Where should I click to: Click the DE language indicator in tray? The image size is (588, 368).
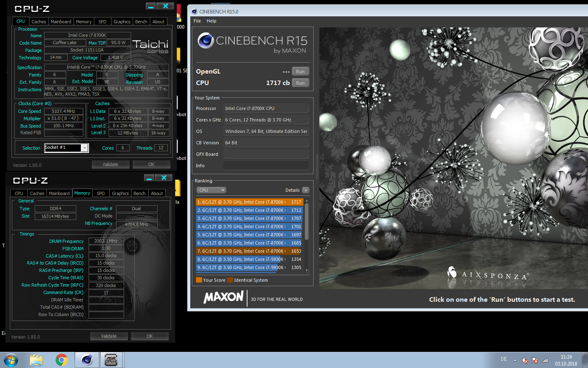point(503,359)
